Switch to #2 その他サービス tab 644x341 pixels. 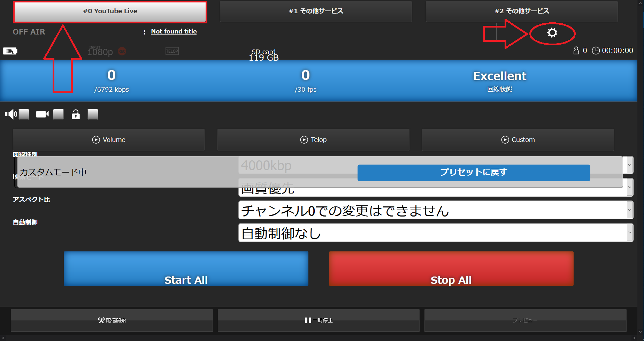pos(522,11)
